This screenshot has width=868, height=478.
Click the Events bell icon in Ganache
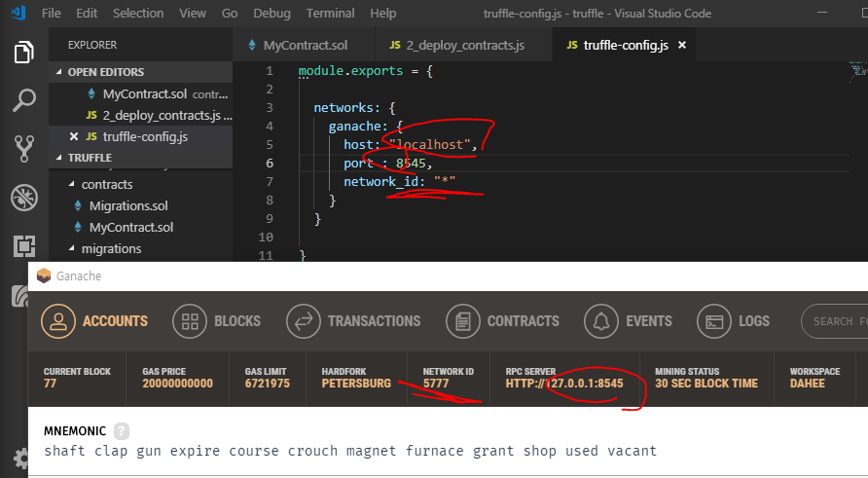pos(601,321)
